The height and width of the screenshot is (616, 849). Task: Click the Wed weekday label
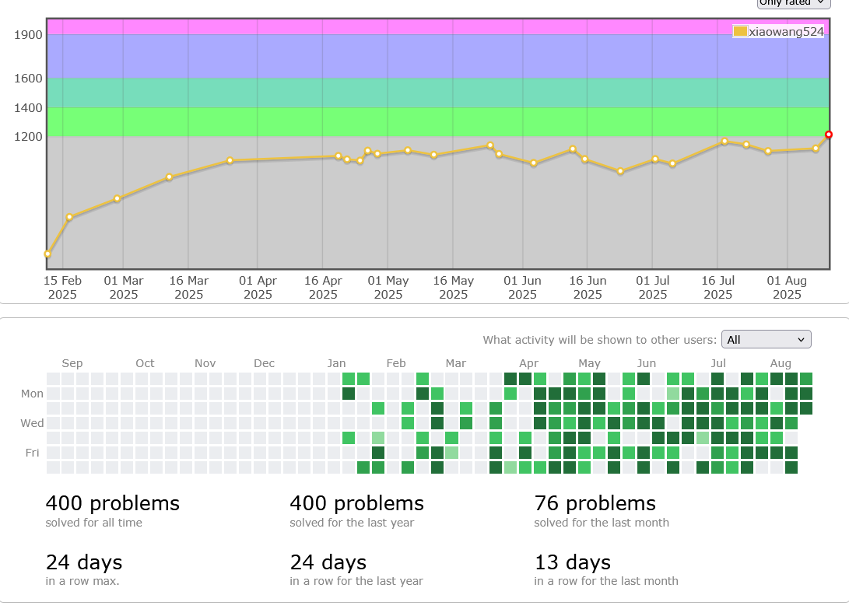(x=32, y=423)
